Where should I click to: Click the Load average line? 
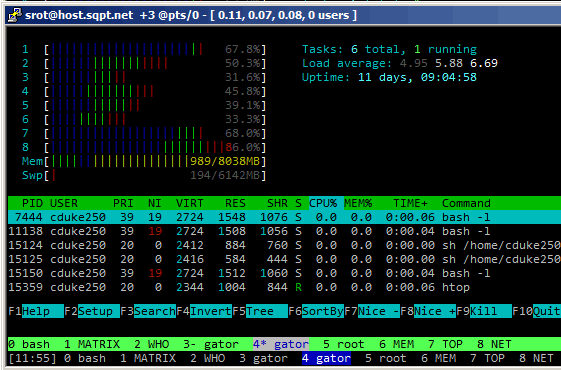(x=400, y=63)
